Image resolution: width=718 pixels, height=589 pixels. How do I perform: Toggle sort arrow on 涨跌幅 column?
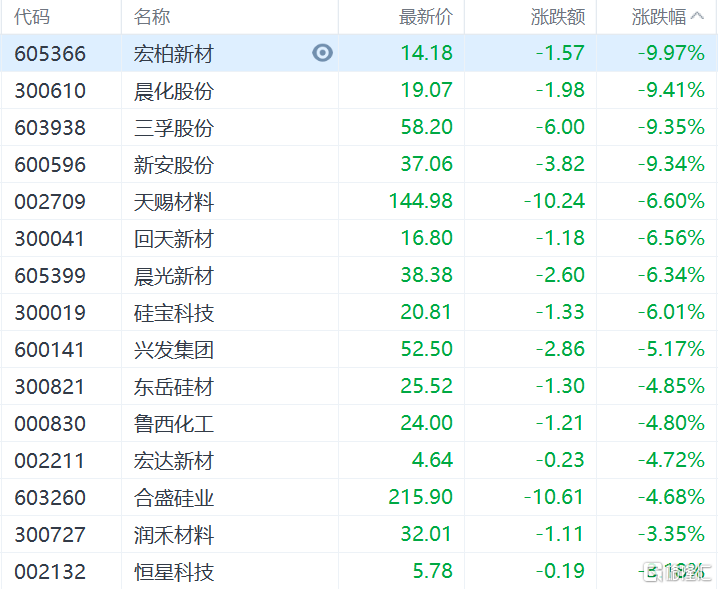click(x=698, y=17)
